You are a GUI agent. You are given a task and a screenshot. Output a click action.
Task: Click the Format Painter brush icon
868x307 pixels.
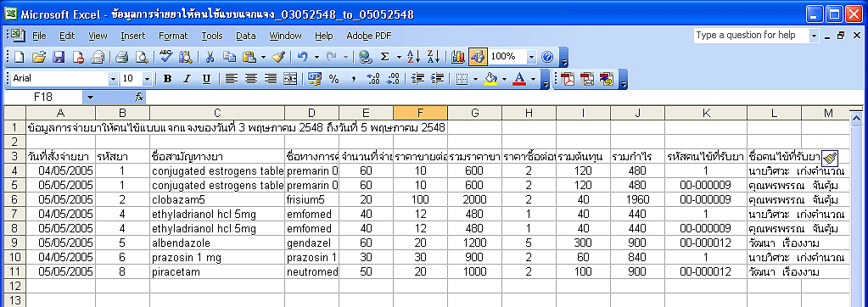(279, 57)
